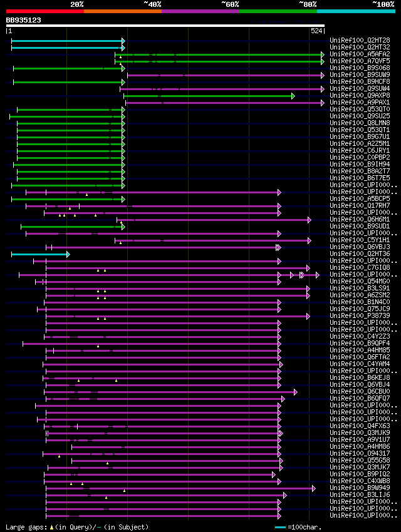The height and width of the screenshot is (532, 401).
Task: Click the UniRef100_Q9AXP8 label
Action: tap(360, 95)
